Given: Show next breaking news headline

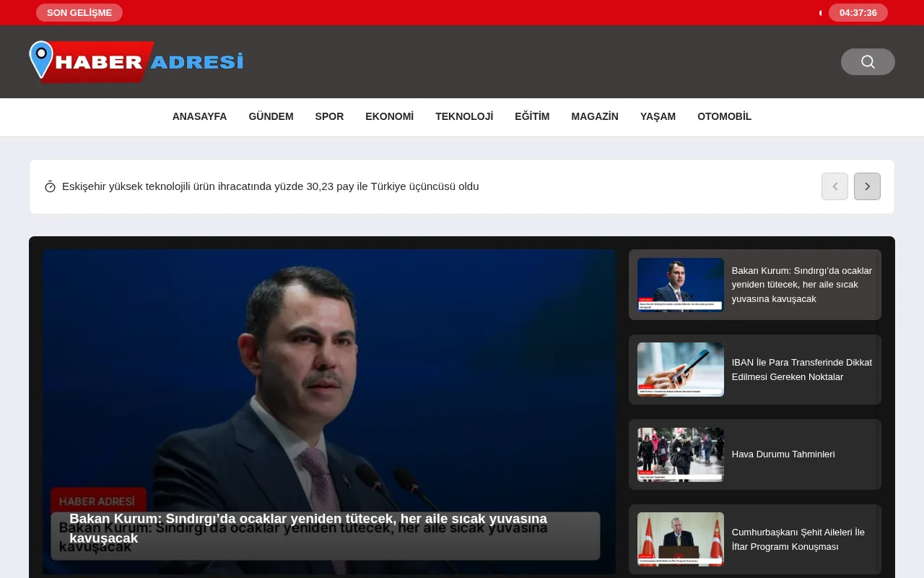Looking at the screenshot, I should tap(867, 186).
